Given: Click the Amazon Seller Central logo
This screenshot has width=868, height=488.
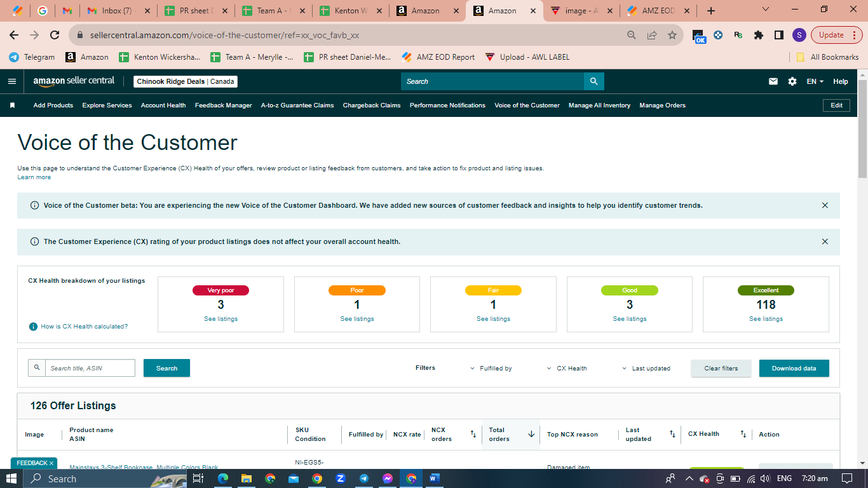Looking at the screenshot, I should [x=74, y=81].
